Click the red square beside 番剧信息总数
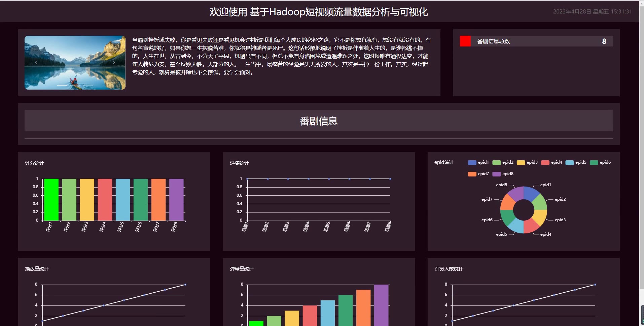The height and width of the screenshot is (326, 644). coord(465,41)
